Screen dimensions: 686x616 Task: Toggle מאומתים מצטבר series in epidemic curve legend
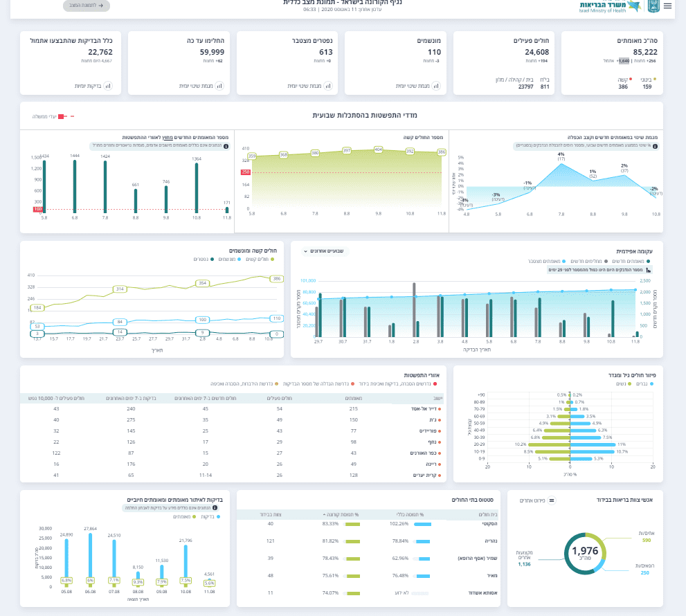coord(547,261)
